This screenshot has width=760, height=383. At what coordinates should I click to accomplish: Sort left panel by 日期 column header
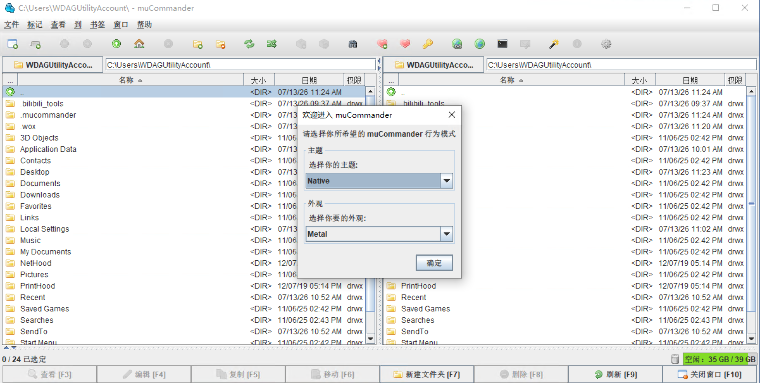309,80
